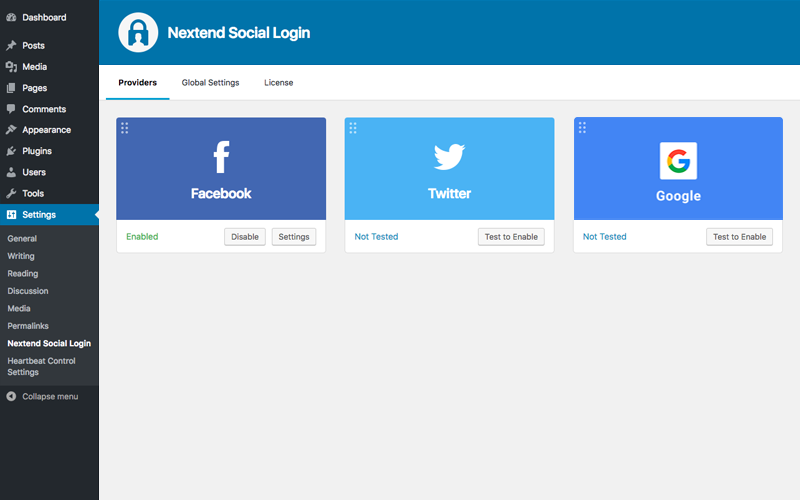Open Heartbeat Control Settings link
The width and height of the screenshot is (800, 500).
click(x=41, y=366)
